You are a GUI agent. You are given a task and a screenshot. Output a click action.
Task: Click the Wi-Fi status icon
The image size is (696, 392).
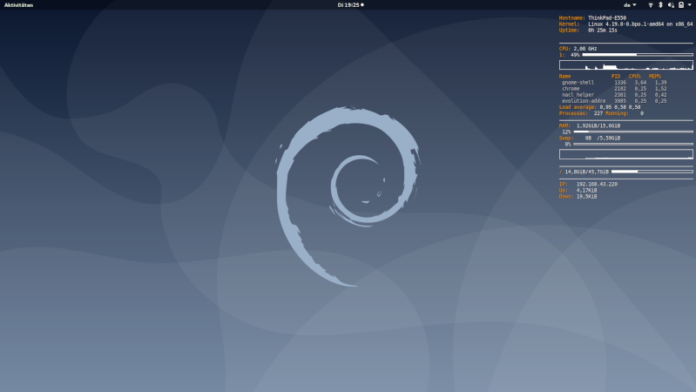pos(651,5)
